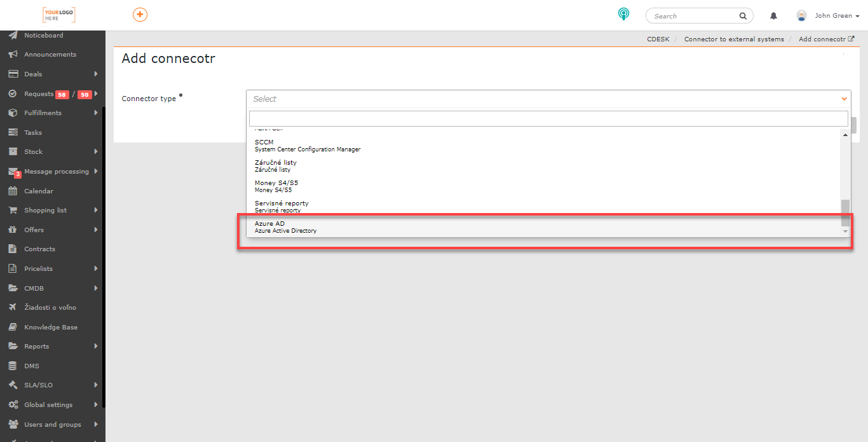The height and width of the screenshot is (442, 868).
Task: Expand the SLA/SLO submenu arrow
Action: tap(95, 385)
